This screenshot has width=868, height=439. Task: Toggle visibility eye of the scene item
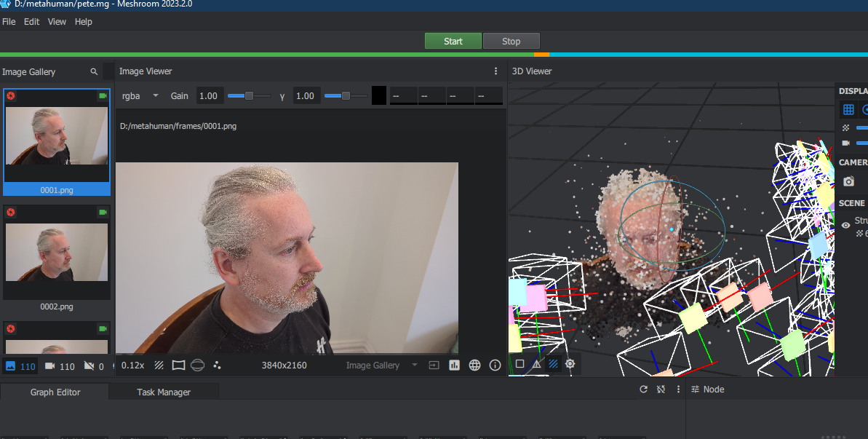pyautogui.click(x=846, y=225)
